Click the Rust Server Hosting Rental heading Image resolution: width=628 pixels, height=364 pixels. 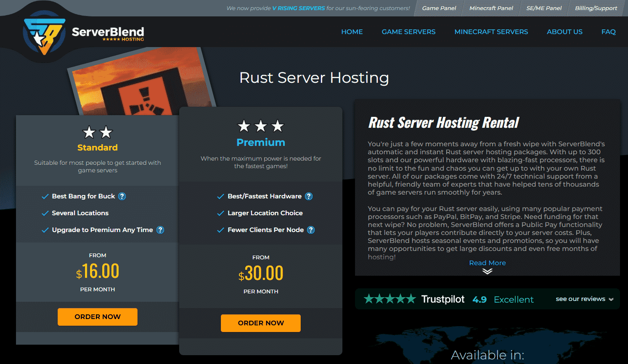click(444, 123)
